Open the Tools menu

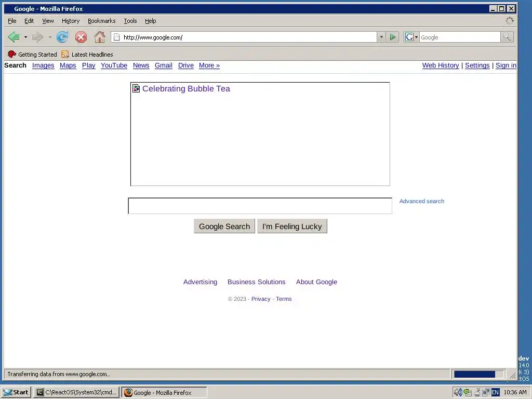(130, 21)
